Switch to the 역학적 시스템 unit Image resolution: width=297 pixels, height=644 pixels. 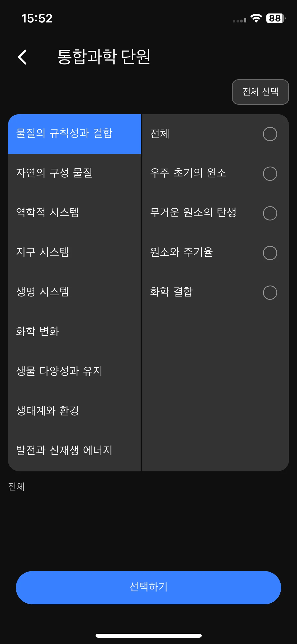tap(74, 213)
